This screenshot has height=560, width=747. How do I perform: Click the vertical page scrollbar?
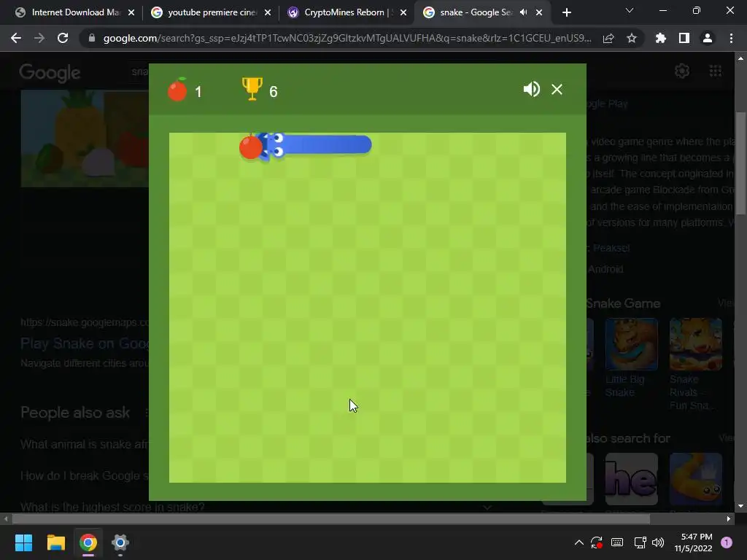(740, 164)
